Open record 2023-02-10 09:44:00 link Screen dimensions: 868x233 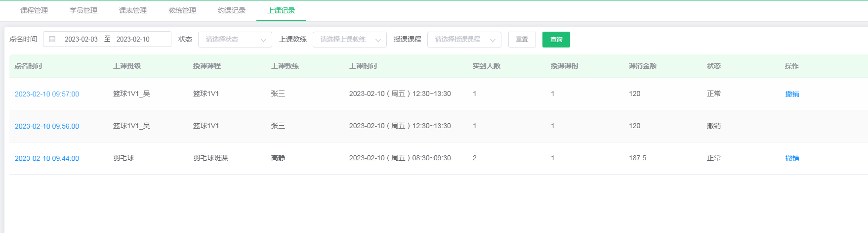click(x=47, y=158)
